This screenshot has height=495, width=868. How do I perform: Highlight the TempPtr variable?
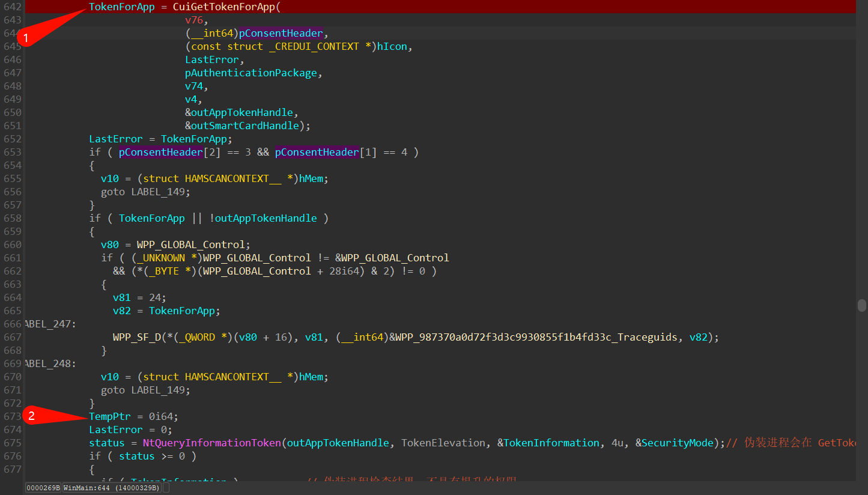(109, 416)
